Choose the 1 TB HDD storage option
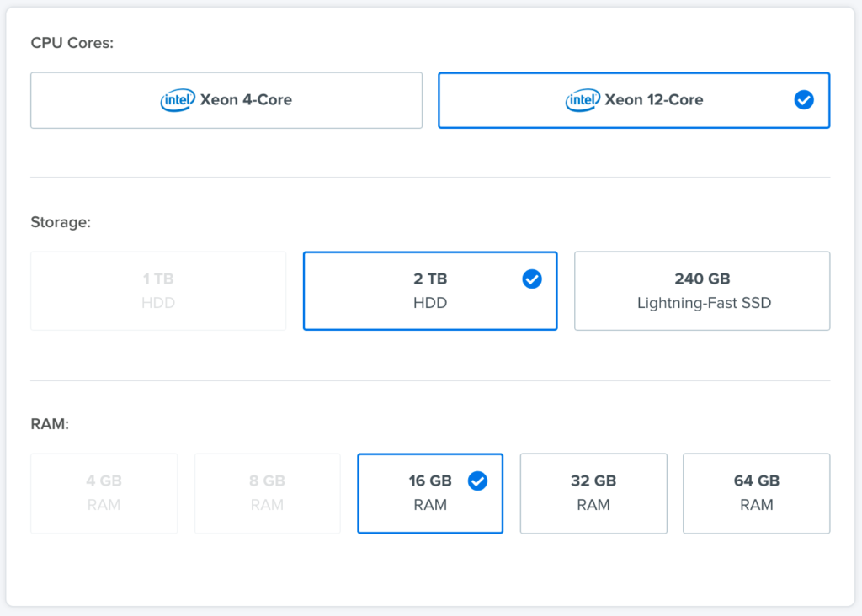The width and height of the screenshot is (862, 616). coord(158,290)
